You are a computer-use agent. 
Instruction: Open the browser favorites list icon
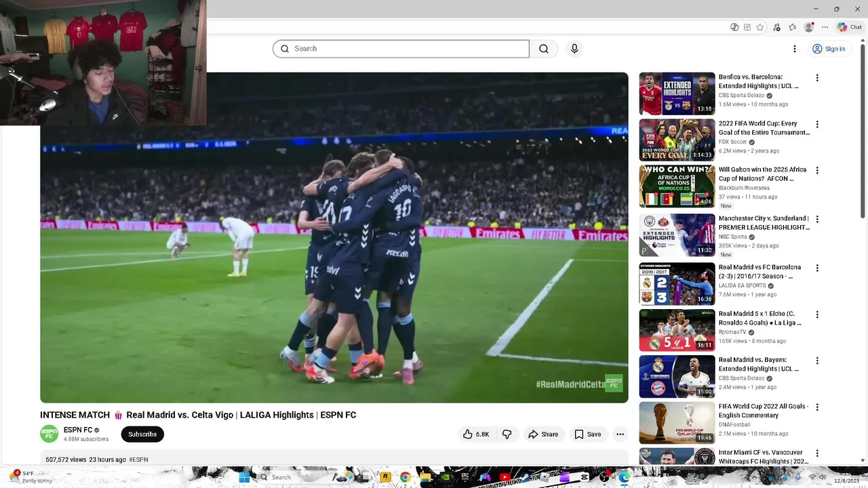(792, 27)
